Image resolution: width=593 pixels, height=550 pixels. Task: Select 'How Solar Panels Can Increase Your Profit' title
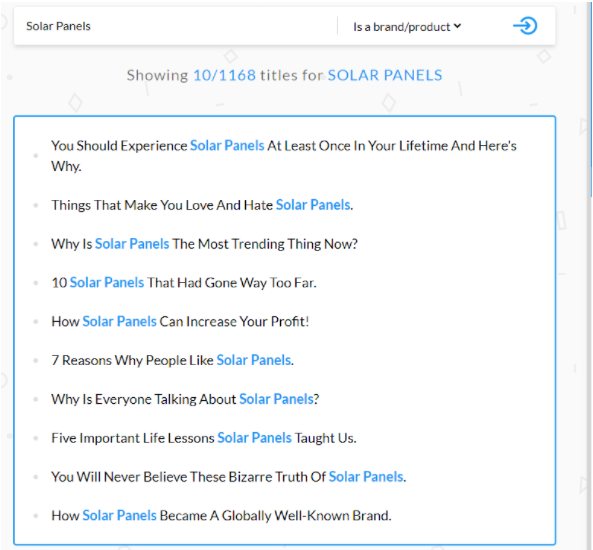pos(180,322)
